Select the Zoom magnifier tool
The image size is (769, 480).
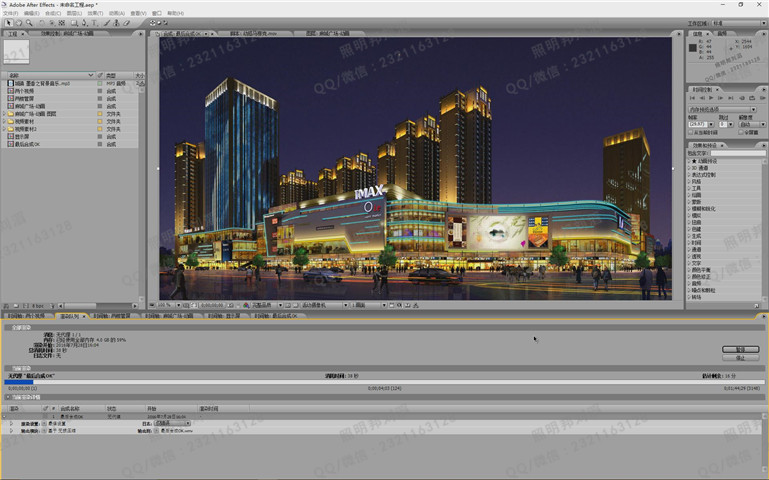tap(29, 23)
